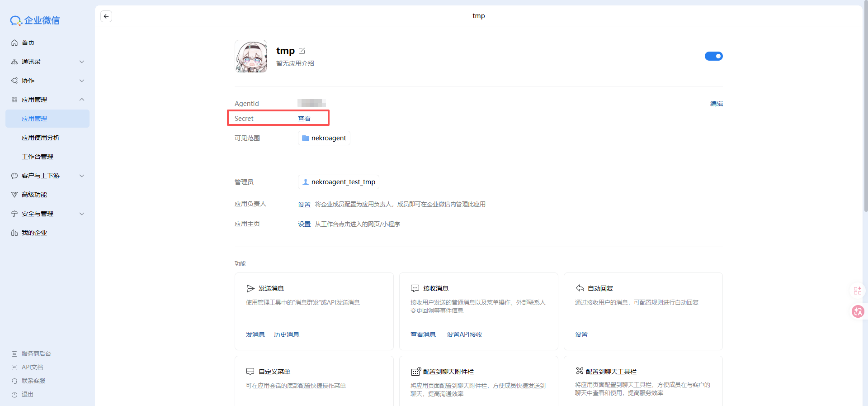Collapse the 应用管理 section chevron
Viewport: 868px width, 406px height.
tap(82, 100)
